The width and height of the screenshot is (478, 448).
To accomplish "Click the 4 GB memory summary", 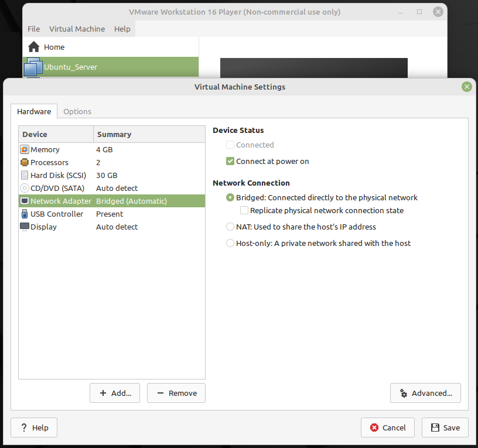I will coord(104,150).
